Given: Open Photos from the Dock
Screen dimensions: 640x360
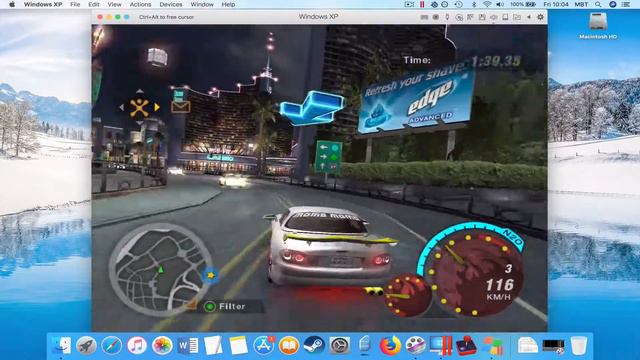Looking at the screenshot, I should click(x=162, y=345).
